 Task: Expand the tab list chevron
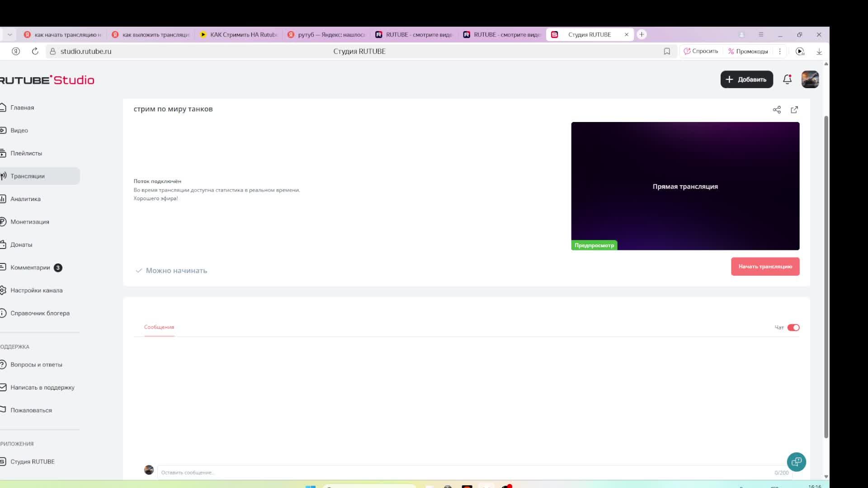(9, 35)
